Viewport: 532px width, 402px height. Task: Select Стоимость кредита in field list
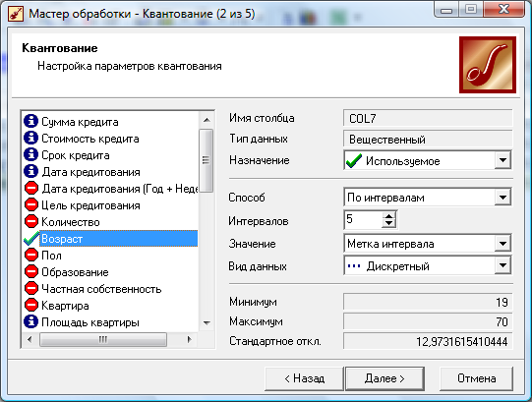coord(89,139)
